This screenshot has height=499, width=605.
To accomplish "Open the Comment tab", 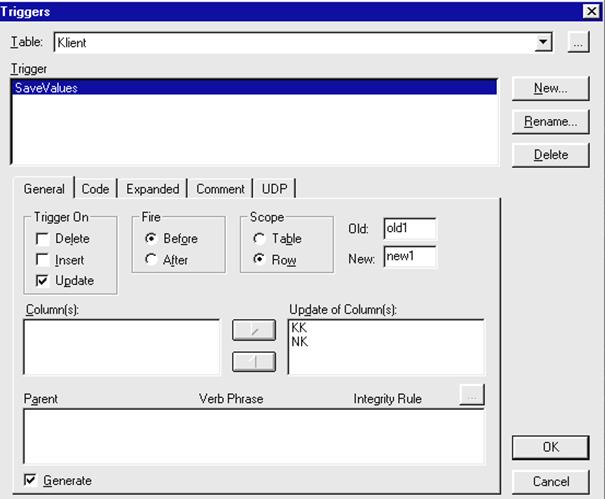I will 220,189.
